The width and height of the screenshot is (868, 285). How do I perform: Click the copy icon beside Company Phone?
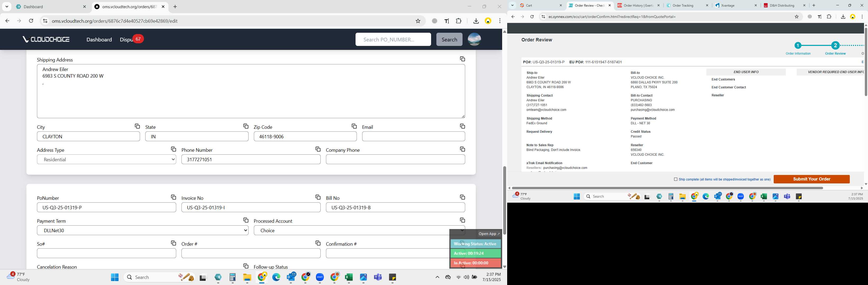click(x=462, y=149)
